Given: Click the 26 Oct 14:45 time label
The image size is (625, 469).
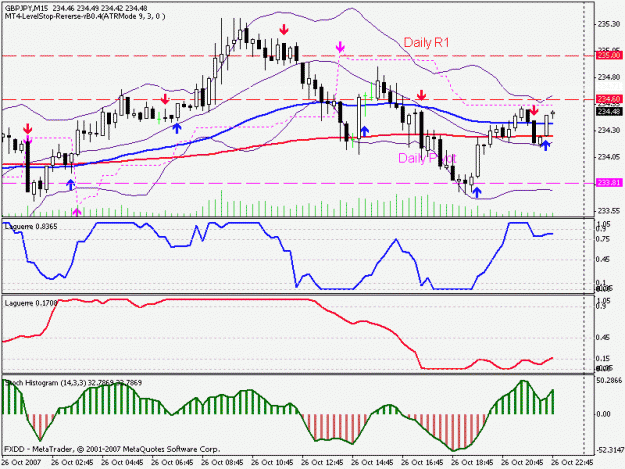Looking at the screenshot, I should tap(373, 463).
